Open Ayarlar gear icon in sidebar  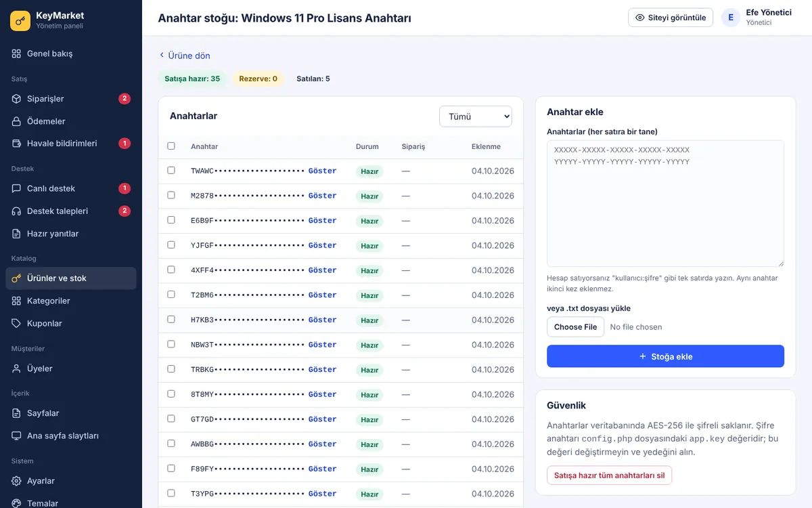point(17,481)
